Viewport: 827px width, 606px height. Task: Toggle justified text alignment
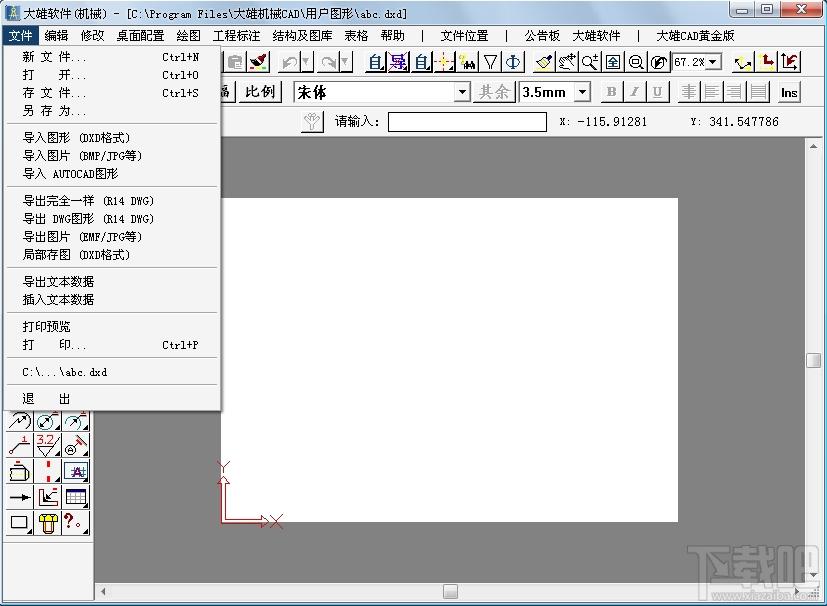coord(758,92)
